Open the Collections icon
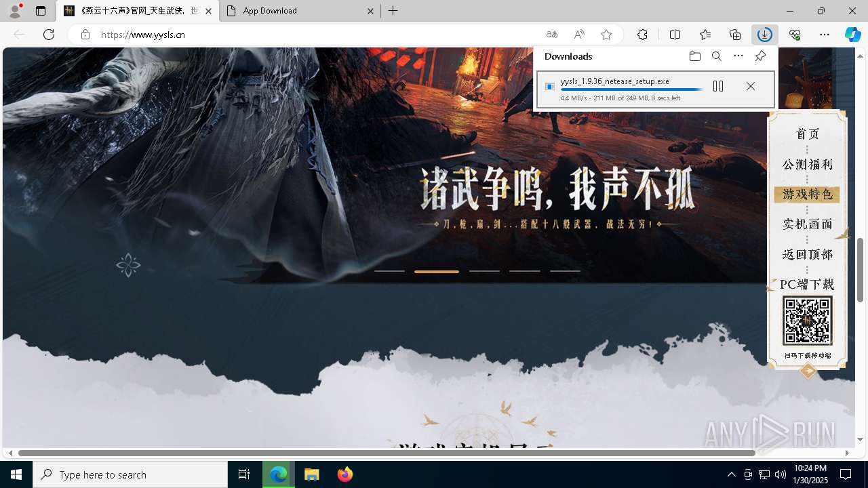The width and height of the screenshot is (868, 488). (735, 35)
